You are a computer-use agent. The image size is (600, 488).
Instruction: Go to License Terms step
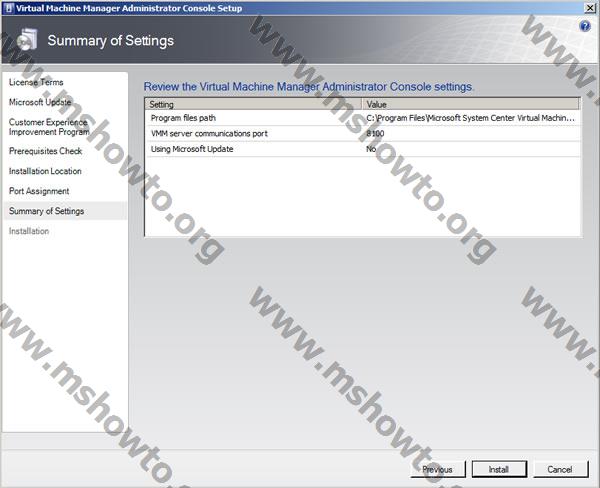pos(36,82)
